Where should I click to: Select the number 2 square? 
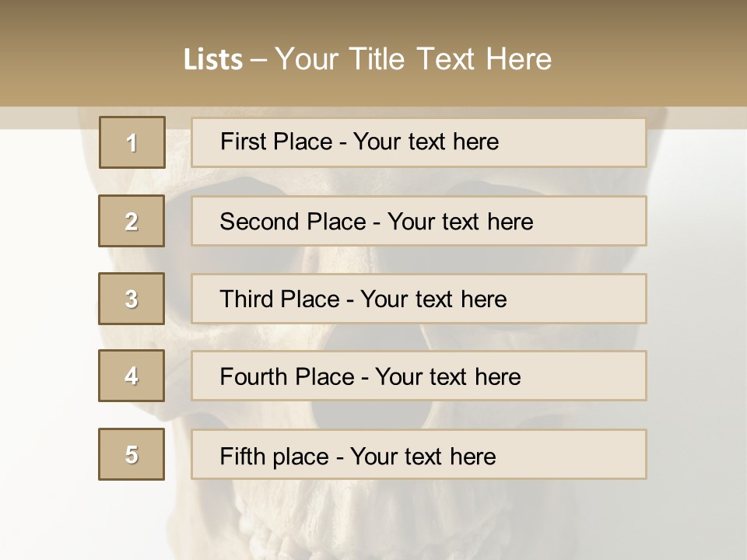pyautogui.click(x=132, y=221)
